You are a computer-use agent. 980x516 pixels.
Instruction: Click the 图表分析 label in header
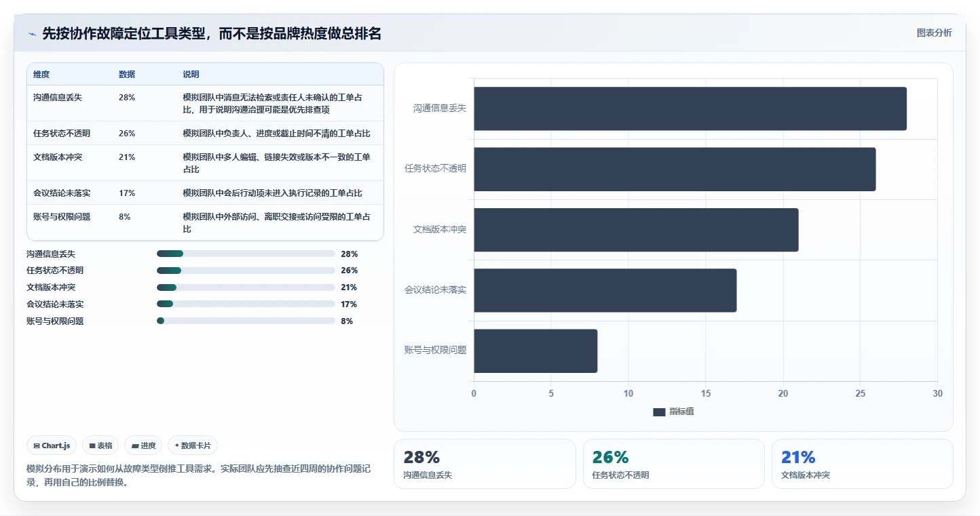tap(934, 33)
